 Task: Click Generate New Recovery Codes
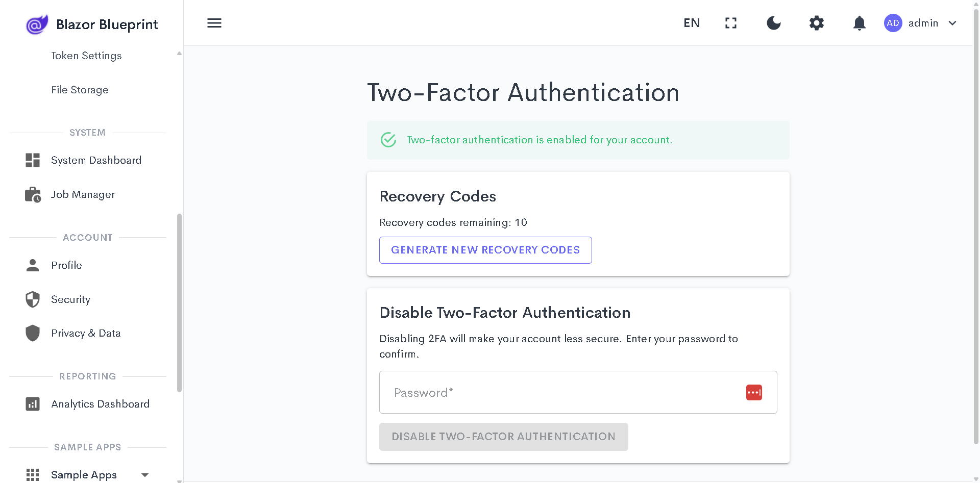pyautogui.click(x=485, y=250)
